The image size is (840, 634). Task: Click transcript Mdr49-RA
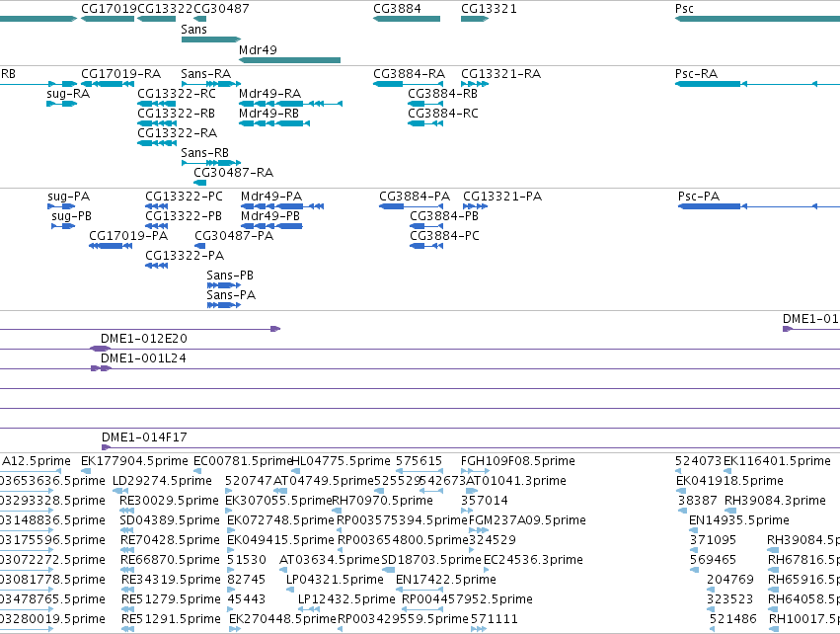click(x=270, y=94)
